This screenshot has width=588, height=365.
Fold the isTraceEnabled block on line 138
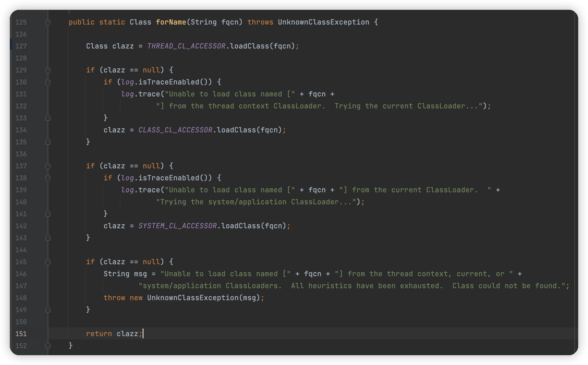[x=48, y=178]
